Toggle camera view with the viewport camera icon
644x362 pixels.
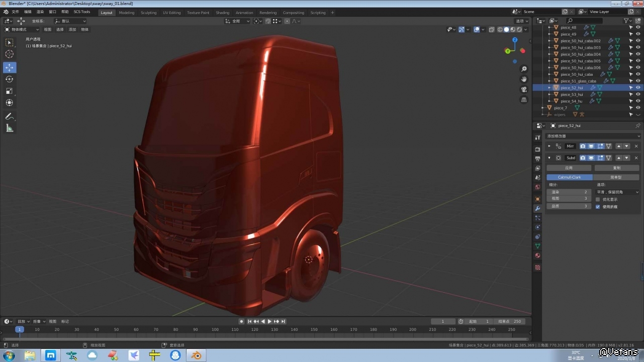coord(524,89)
